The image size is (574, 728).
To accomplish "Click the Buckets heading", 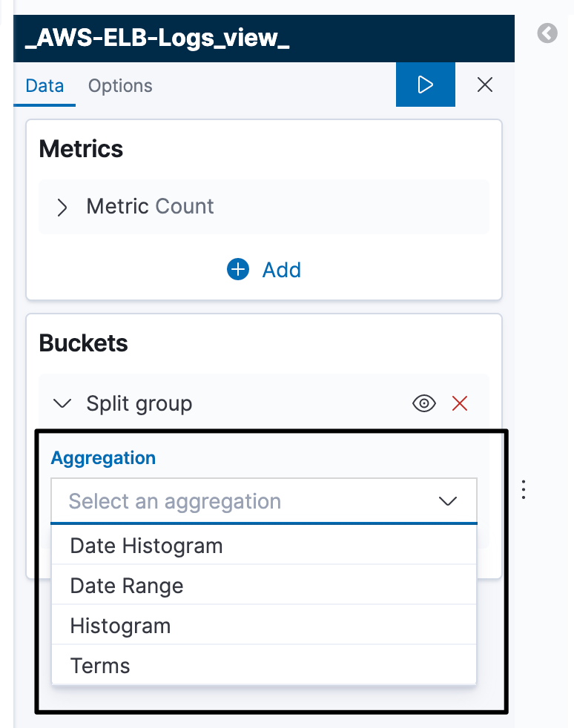I will coord(83,343).
